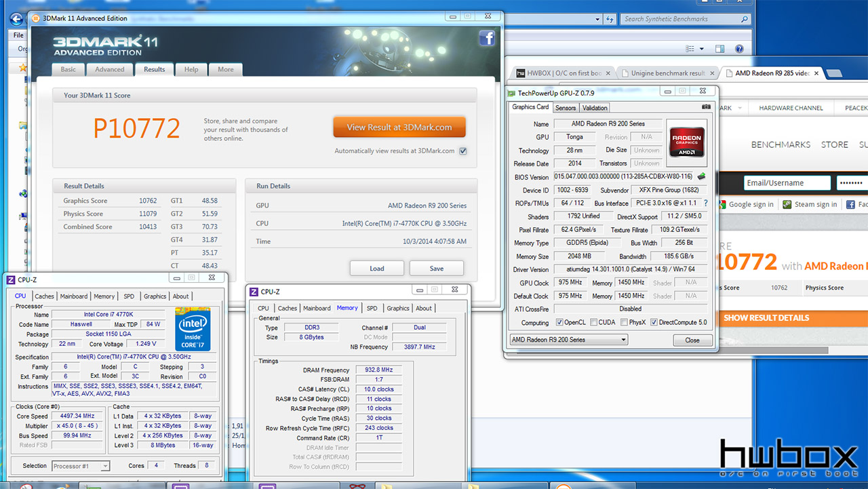Click the Bus Interface question mark in GPU-Z

click(x=705, y=203)
